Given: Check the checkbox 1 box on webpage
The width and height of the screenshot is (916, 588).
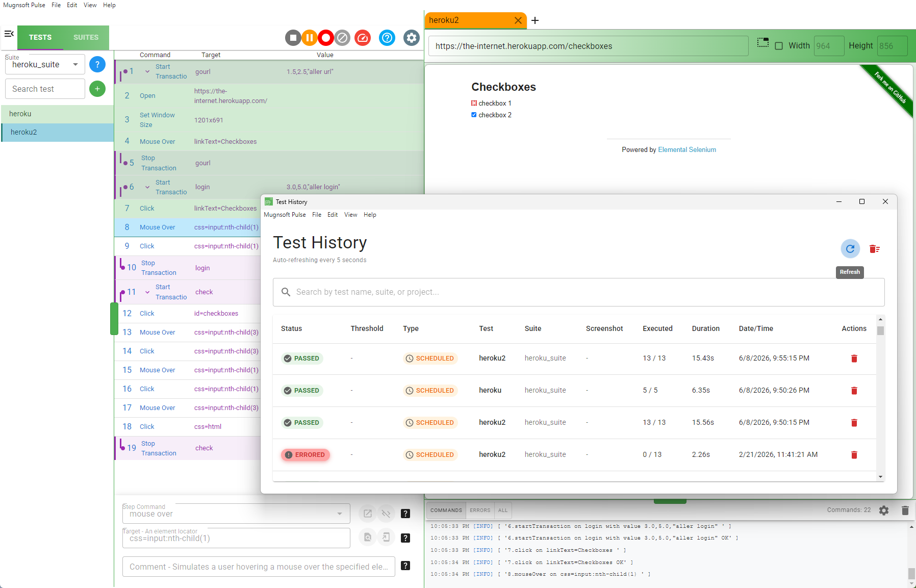Looking at the screenshot, I should tap(474, 103).
